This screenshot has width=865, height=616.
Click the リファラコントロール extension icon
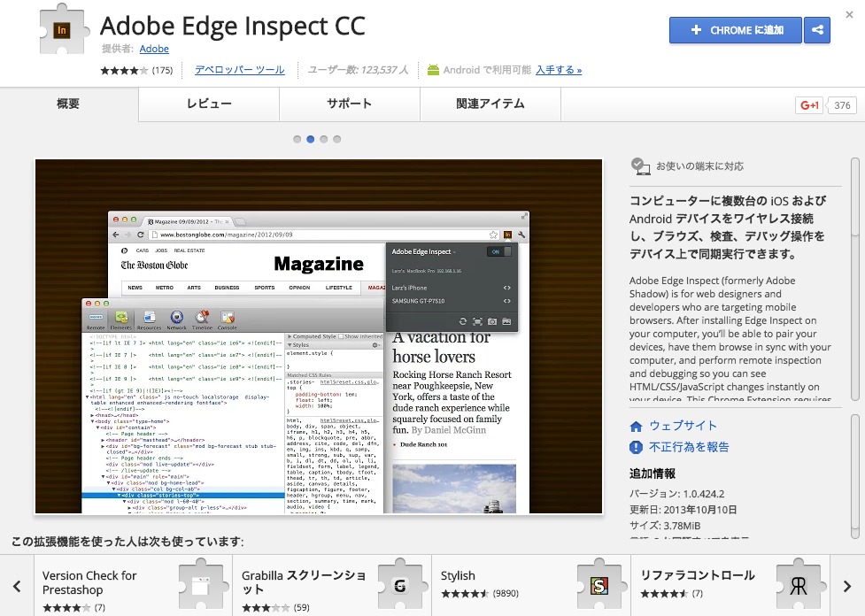(799, 584)
